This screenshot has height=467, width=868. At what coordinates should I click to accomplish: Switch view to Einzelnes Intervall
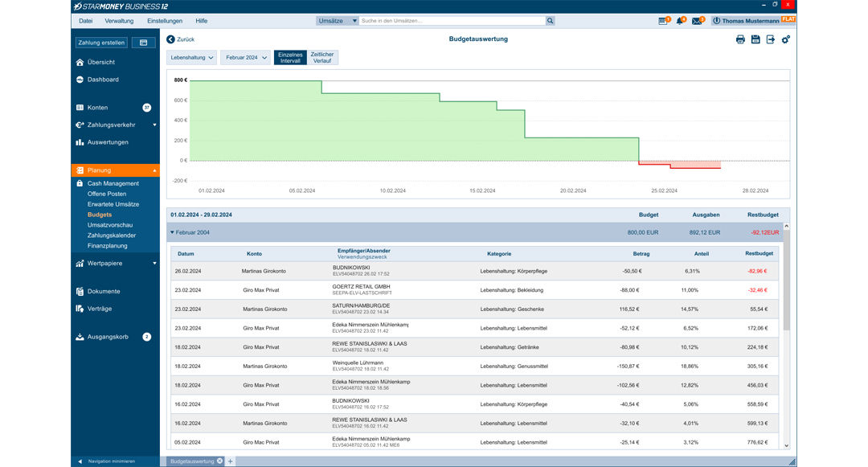tap(290, 57)
